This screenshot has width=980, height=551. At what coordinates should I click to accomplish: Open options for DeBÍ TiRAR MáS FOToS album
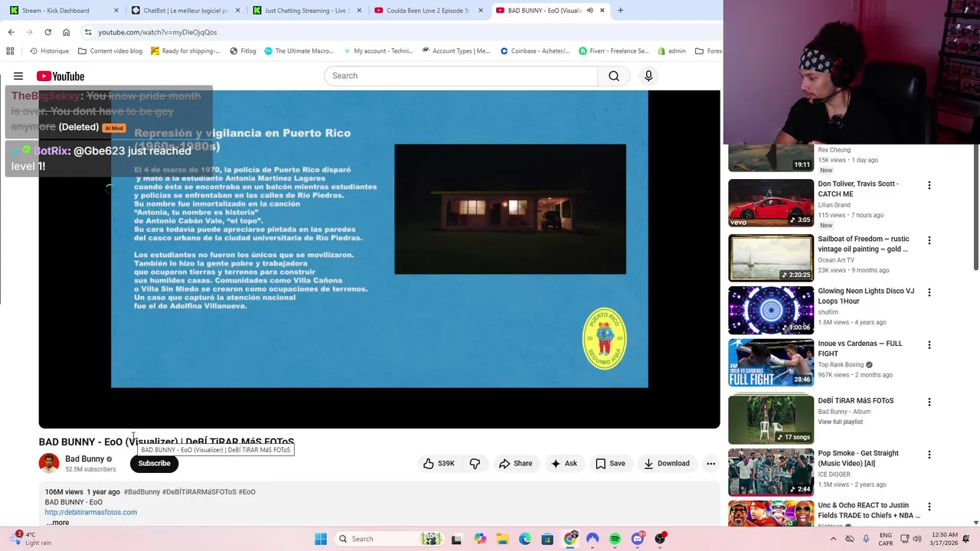(x=929, y=402)
